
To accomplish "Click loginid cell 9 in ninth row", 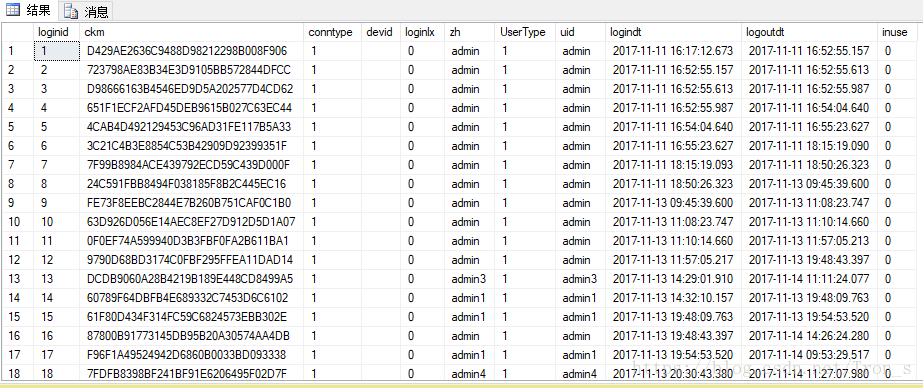I will coord(57,203).
